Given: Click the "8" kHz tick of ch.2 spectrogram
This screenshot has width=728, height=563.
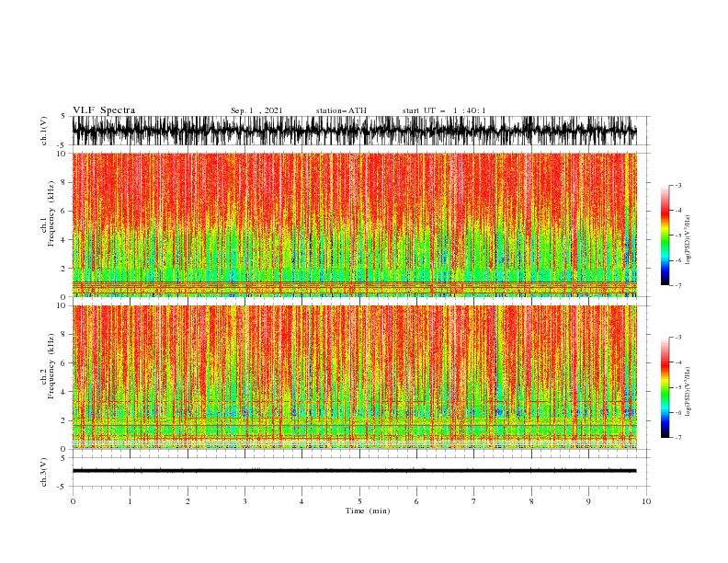Looking at the screenshot, I should 64,335.
